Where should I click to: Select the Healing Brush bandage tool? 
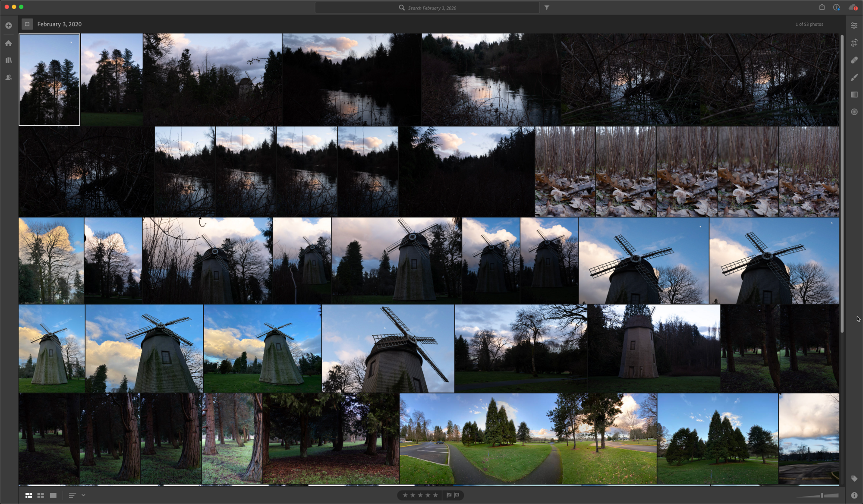[854, 60]
